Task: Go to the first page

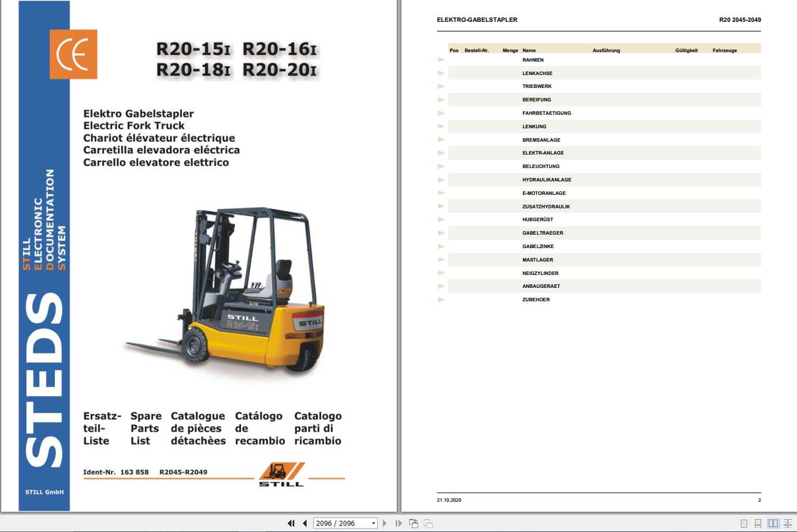Action: click(291, 523)
